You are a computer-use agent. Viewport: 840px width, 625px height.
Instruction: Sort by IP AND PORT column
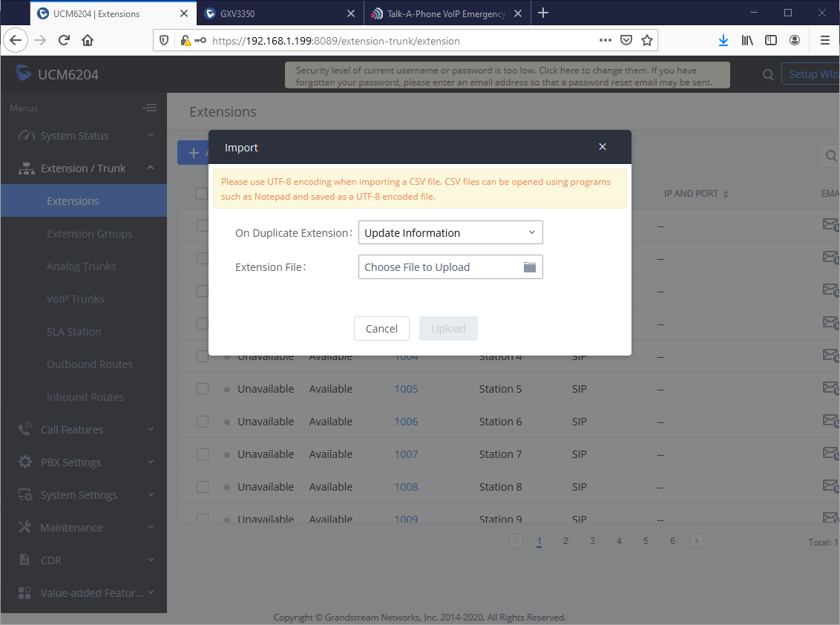pos(696,194)
